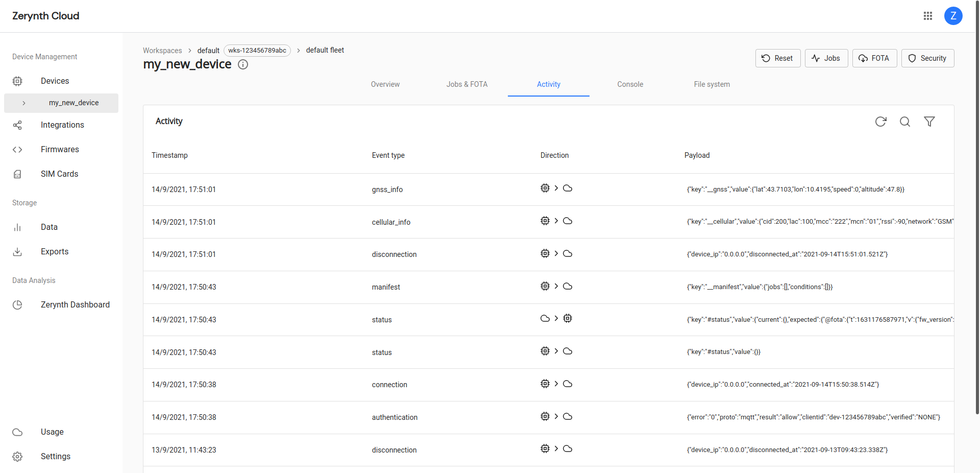Click the gnss_info event type cell
This screenshot has height=473, width=980.
387,190
